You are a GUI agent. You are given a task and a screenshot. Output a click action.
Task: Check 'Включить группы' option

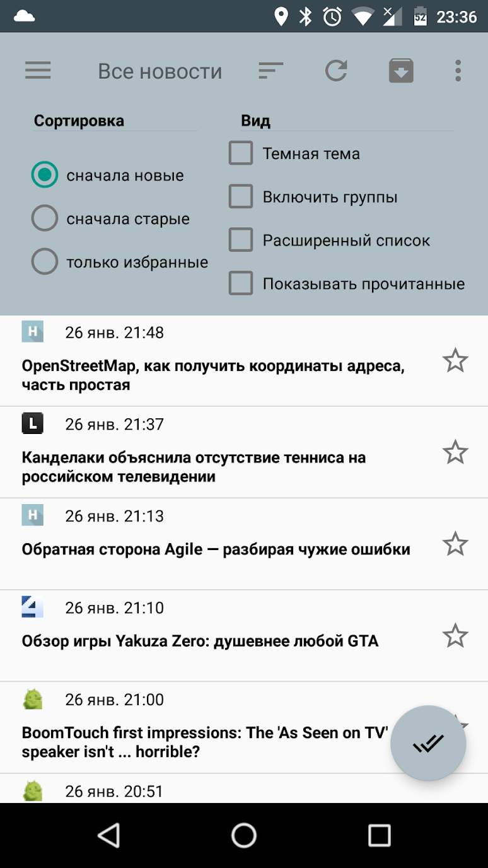point(241,197)
